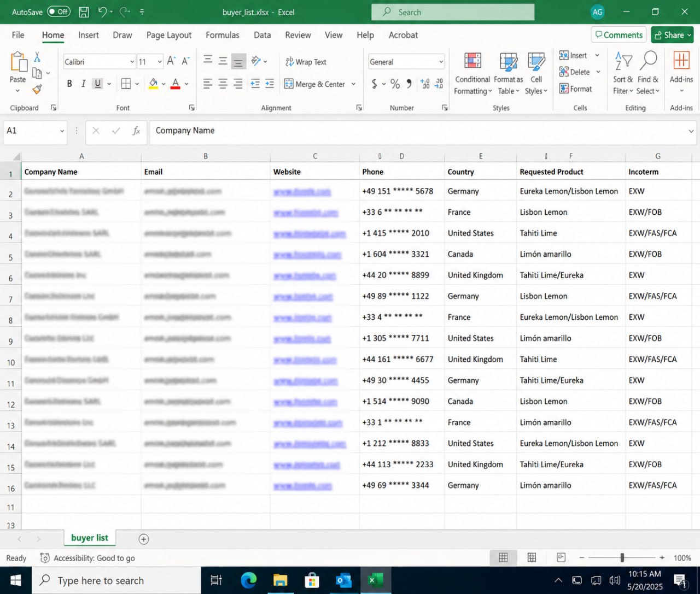
Task: Click the Decrease Indent icon
Action: [x=255, y=84]
